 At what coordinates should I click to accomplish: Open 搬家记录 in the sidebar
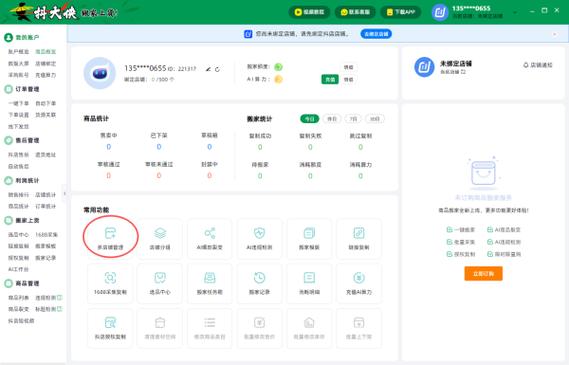pyautogui.click(x=46, y=258)
